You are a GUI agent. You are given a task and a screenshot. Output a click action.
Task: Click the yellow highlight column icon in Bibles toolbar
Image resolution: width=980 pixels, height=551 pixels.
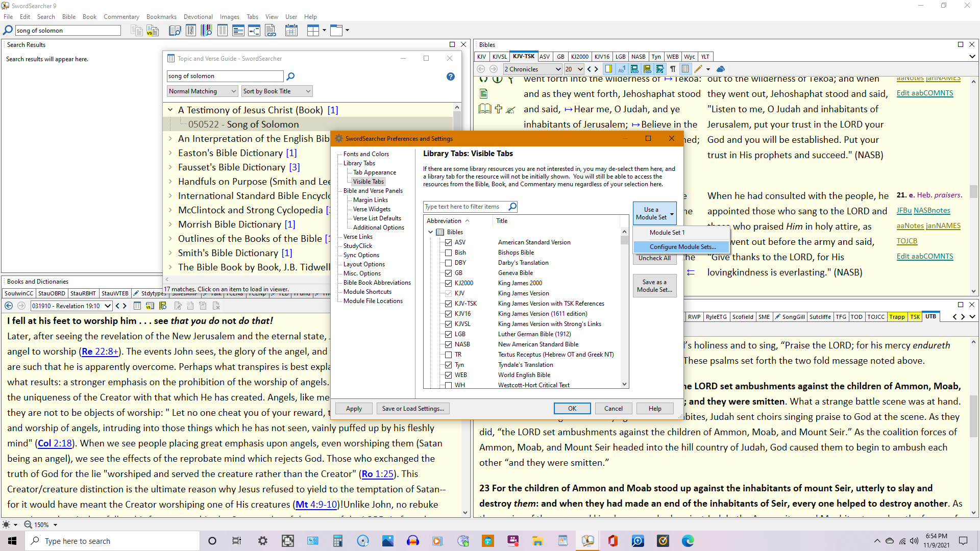(609, 69)
